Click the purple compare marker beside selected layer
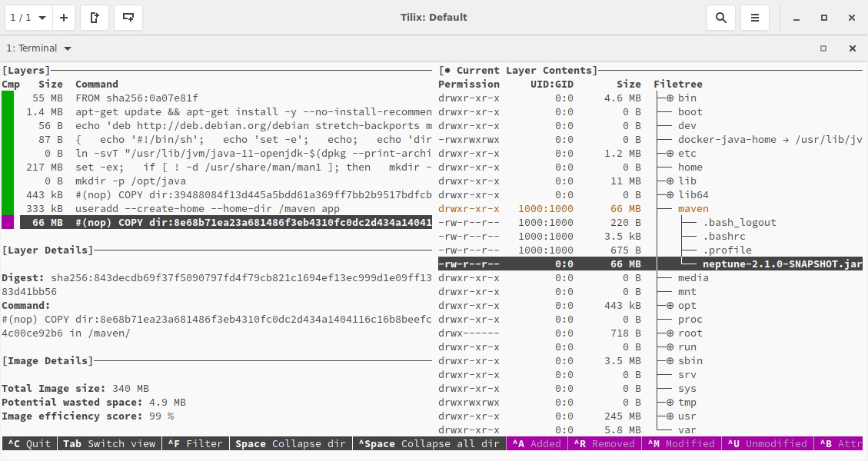 [x=8, y=223]
